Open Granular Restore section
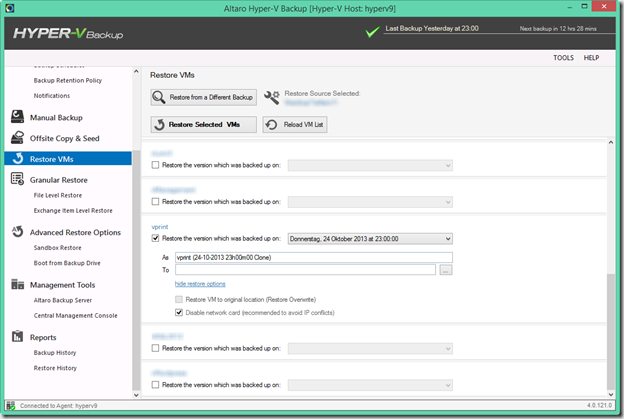The width and height of the screenshot is (624, 419). click(58, 180)
